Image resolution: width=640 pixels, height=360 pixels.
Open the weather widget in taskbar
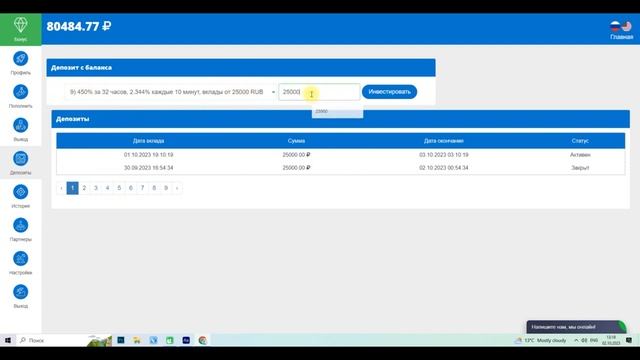(541, 340)
